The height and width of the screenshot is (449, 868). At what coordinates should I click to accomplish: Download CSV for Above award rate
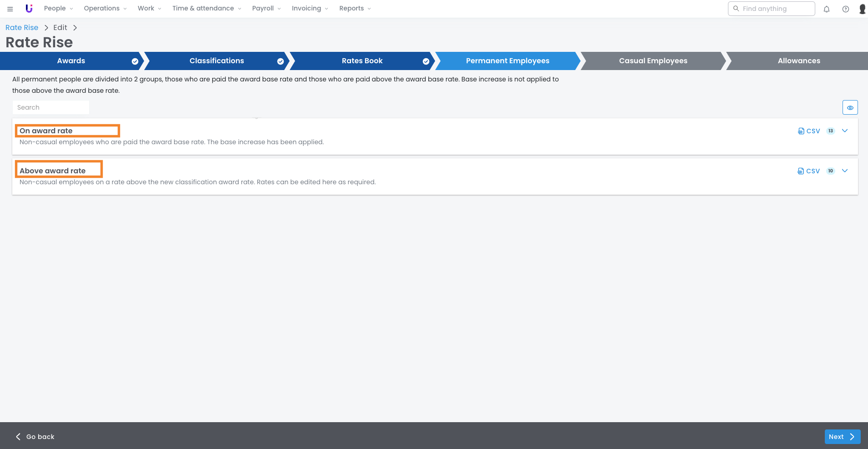click(809, 171)
